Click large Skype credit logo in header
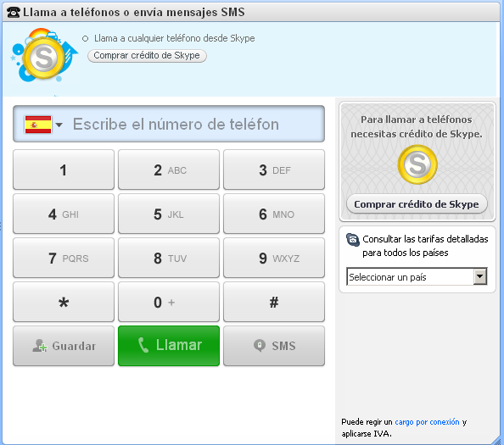Image resolution: width=504 pixels, height=445 pixels. 44,54
